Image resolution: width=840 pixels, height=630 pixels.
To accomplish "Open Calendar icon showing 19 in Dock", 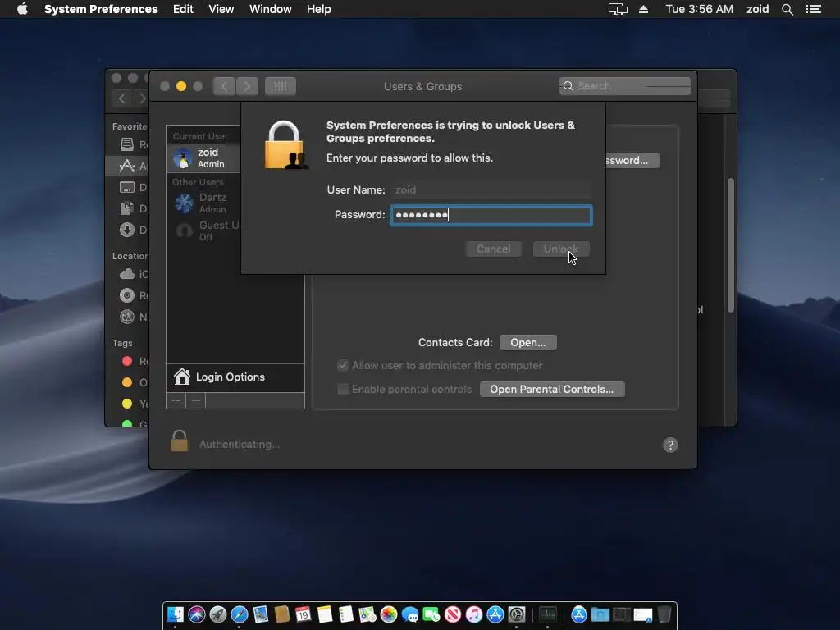I will pos(304,614).
